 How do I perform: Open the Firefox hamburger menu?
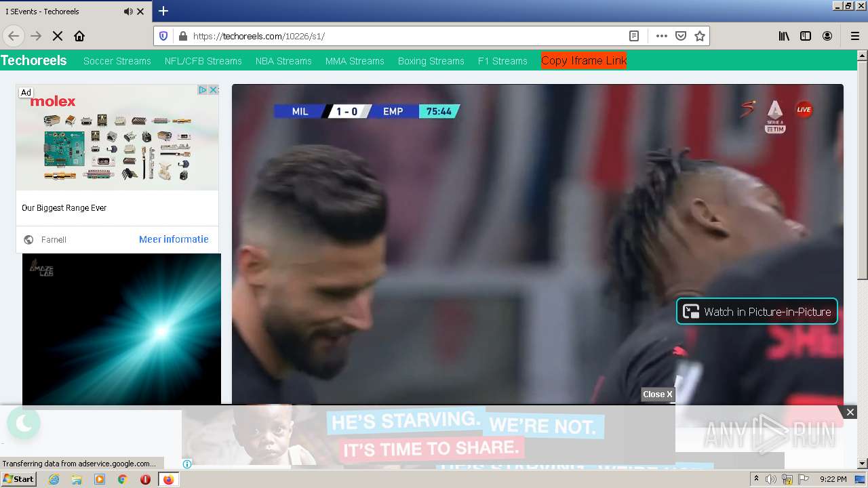tap(854, 36)
